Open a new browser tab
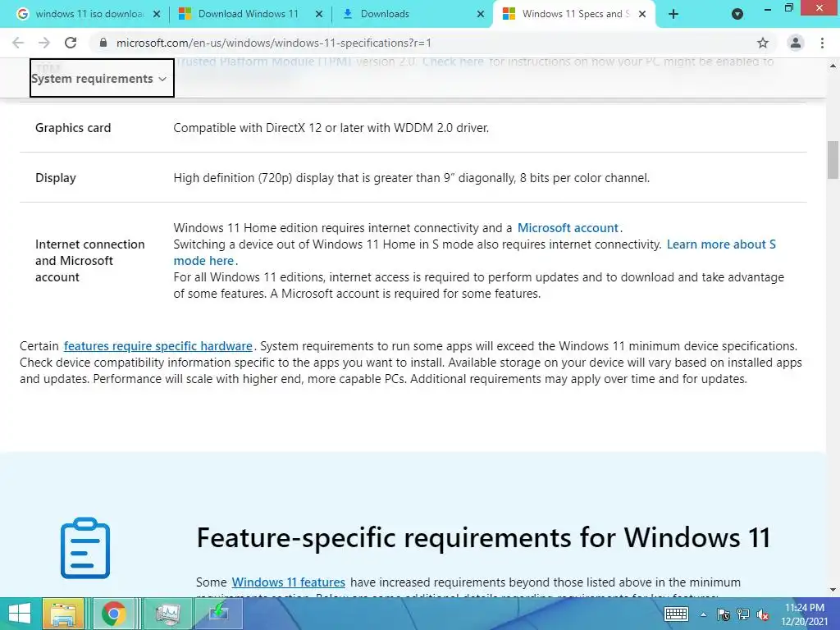The width and height of the screenshot is (840, 630). 673,15
